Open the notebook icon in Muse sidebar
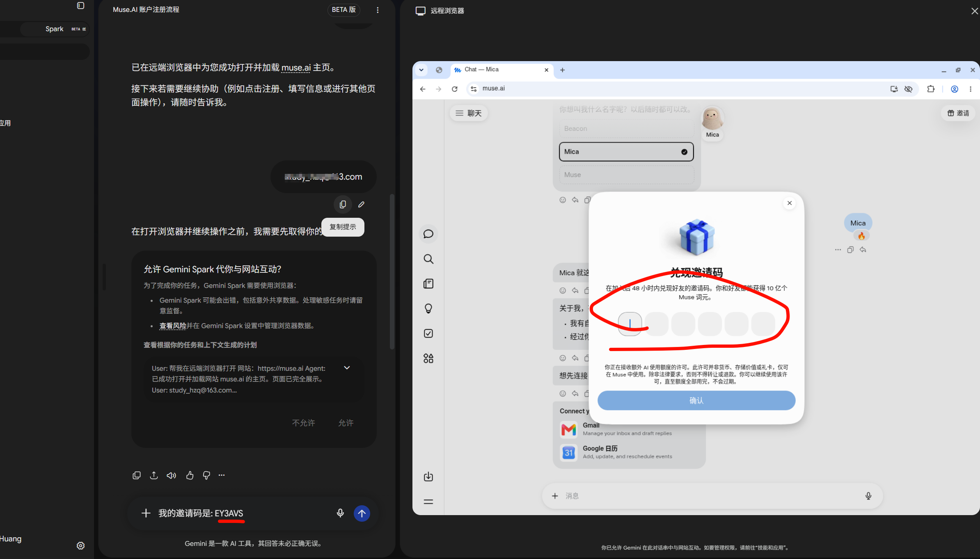The height and width of the screenshot is (559, 980). coord(428,284)
